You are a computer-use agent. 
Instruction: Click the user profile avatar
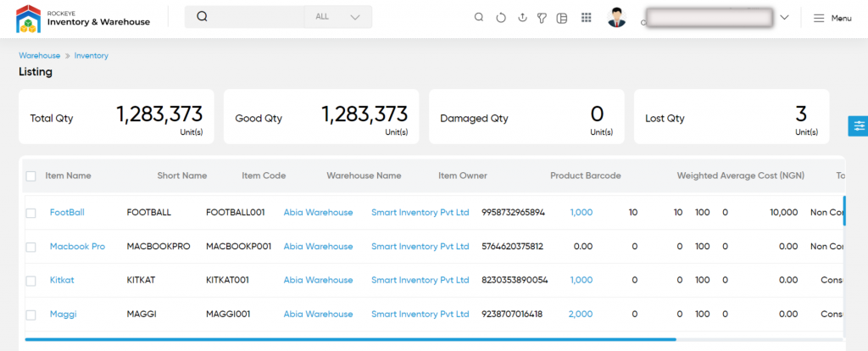[x=617, y=18]
